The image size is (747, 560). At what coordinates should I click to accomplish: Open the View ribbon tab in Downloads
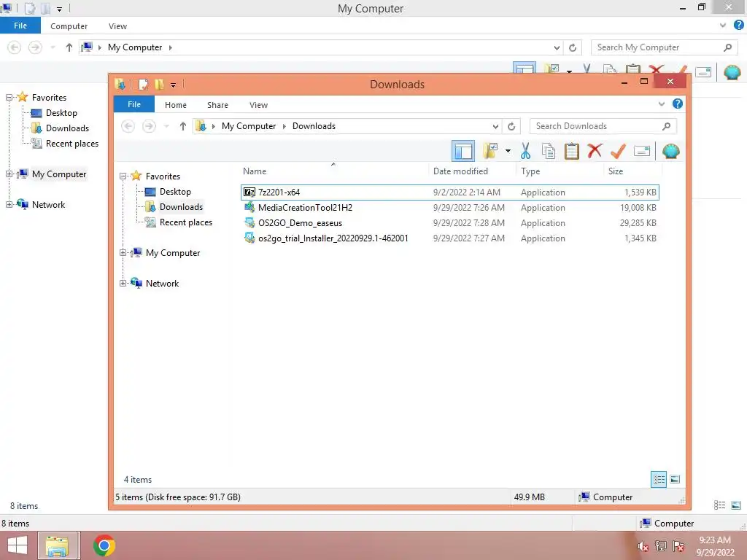(258, 105)
